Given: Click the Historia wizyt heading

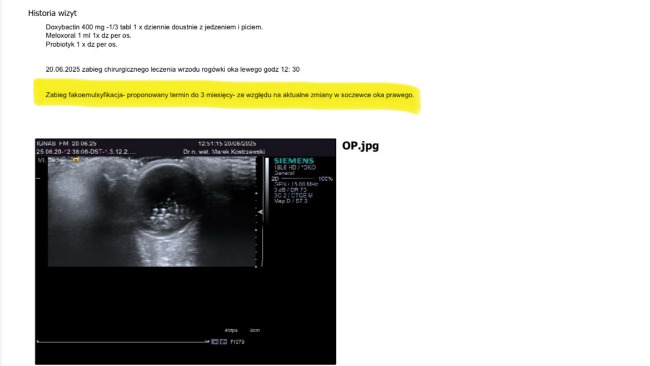Looking at the screenshot, I should (52, 13).
